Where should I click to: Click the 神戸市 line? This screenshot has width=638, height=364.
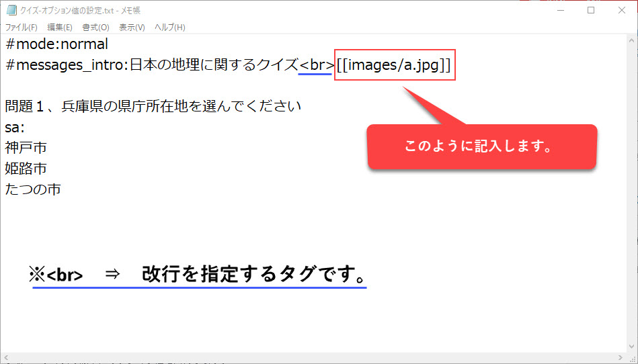(26, 148)
